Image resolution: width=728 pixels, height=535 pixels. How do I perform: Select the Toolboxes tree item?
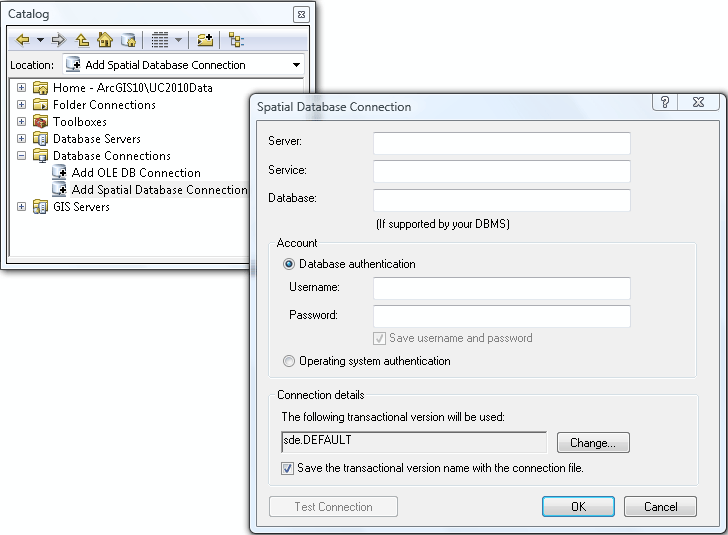tap(79, 122)
